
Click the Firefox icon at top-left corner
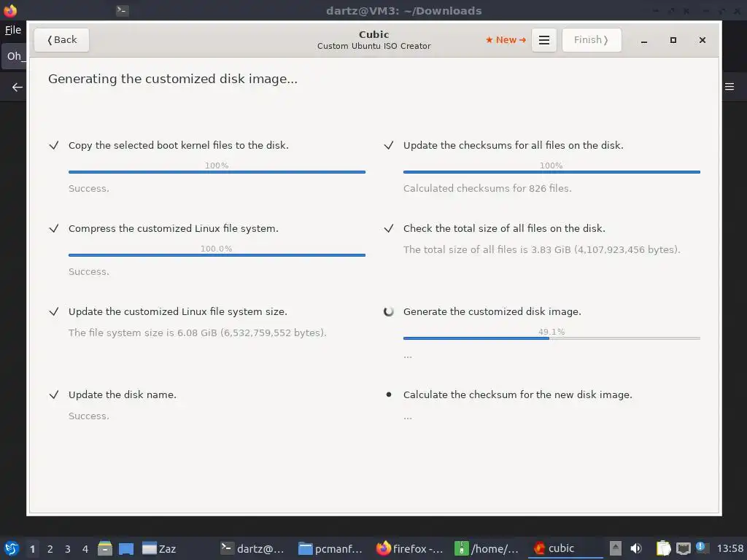pyautogui.click(x=10, y=10)
